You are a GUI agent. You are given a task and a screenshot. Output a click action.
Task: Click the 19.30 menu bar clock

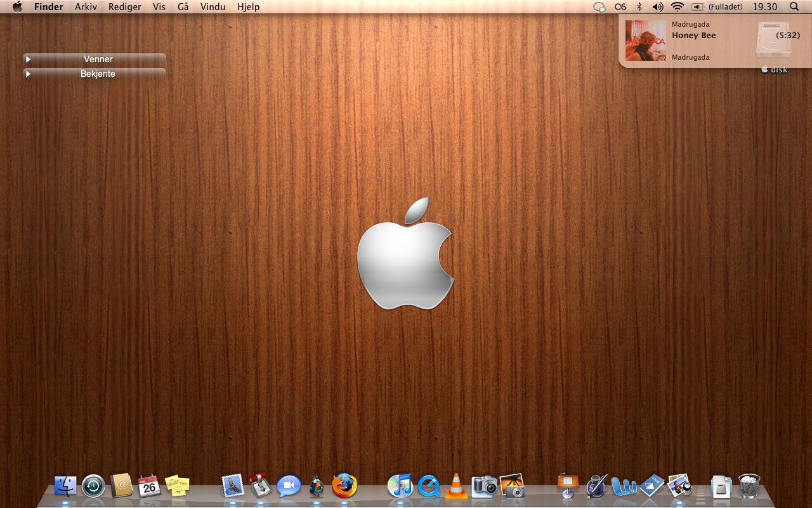[765, 7]
